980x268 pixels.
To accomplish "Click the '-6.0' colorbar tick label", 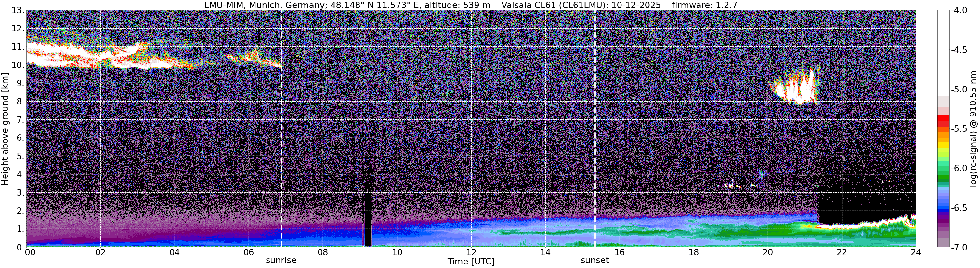I will 959,168.
